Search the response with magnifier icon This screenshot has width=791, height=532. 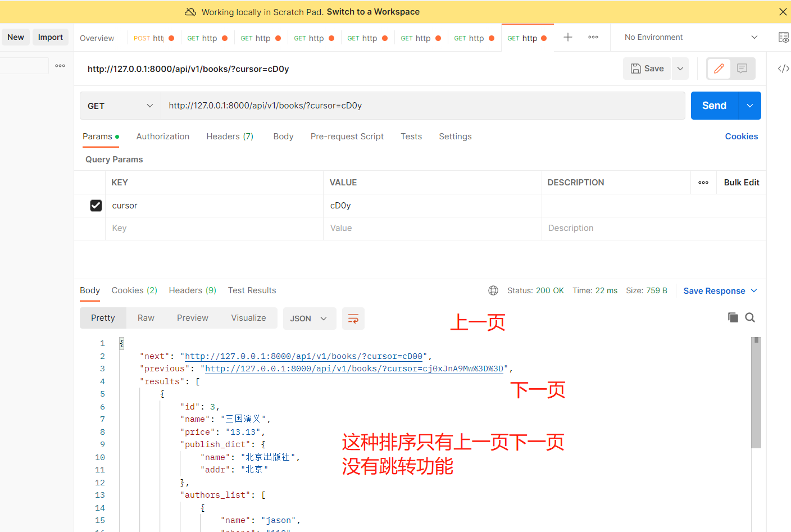pyautogui.click(x=750, y=317)
